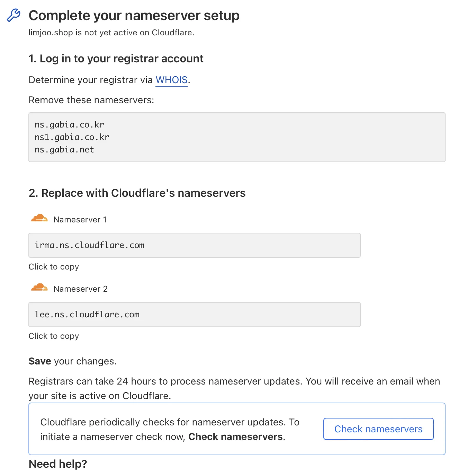The width and height of the screenshot is (466, 476).
Task: Expand the Need help? section
Action: [58, 464]
